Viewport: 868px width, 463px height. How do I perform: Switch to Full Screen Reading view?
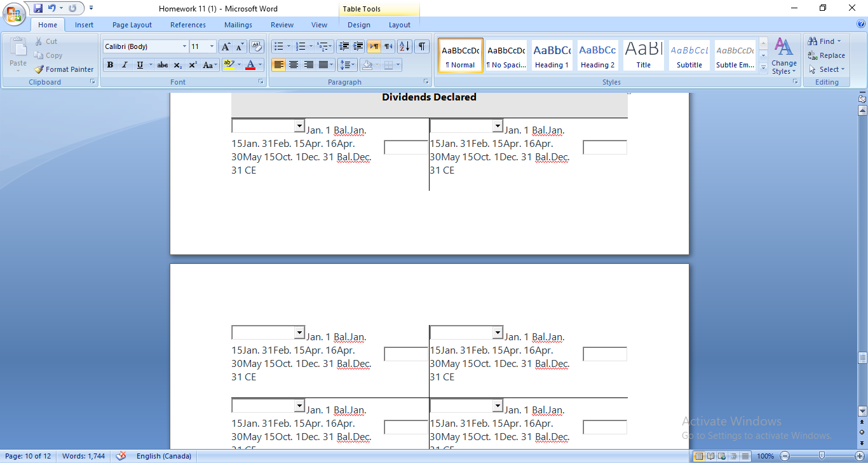click(x=710, y=456)
